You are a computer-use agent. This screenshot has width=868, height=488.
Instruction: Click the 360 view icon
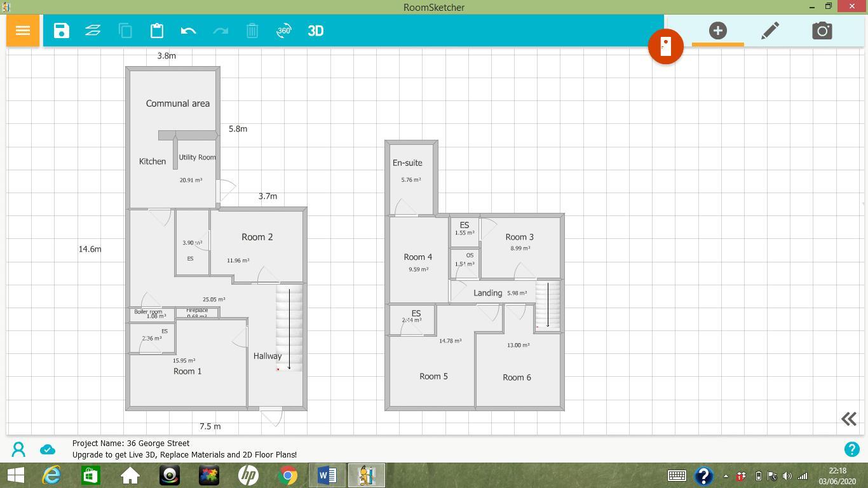click(283, 30)
